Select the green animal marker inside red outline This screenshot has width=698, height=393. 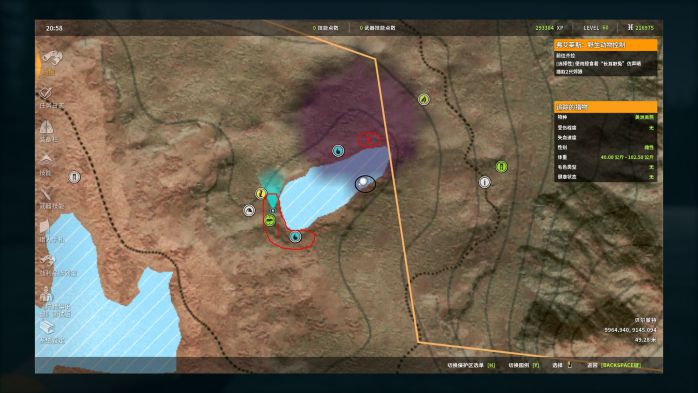point(269,220)
